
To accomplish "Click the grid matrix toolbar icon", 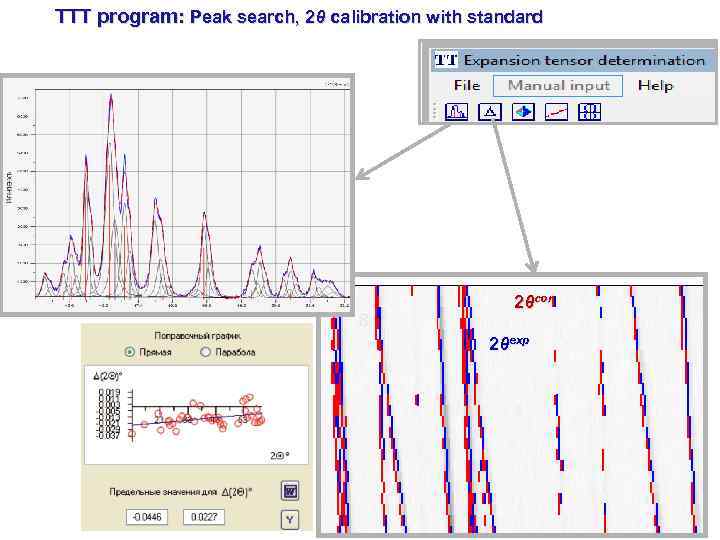I will click(589, 112).
